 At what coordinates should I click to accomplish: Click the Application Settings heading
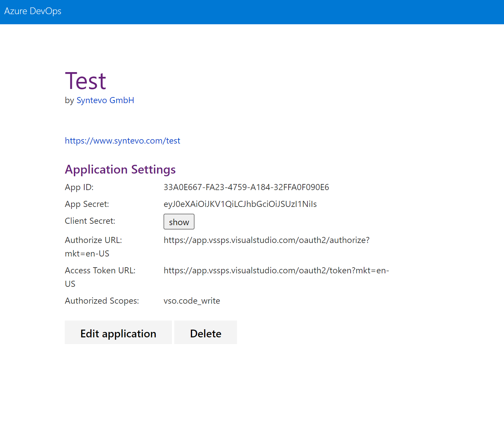pos(120,169)
